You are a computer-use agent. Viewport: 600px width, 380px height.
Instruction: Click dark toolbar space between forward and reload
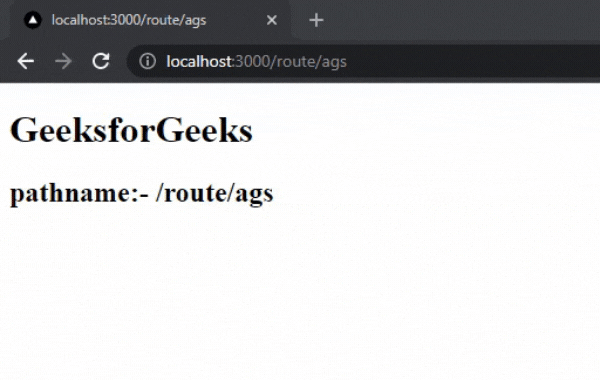pyautogui.click(x=82, y=61)
